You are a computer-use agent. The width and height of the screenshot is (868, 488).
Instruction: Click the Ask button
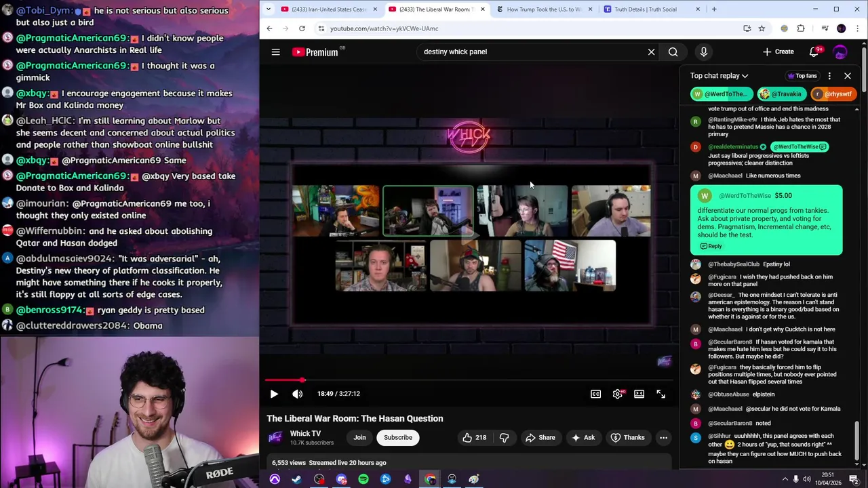pyautogui.click(x=583, y=438)
